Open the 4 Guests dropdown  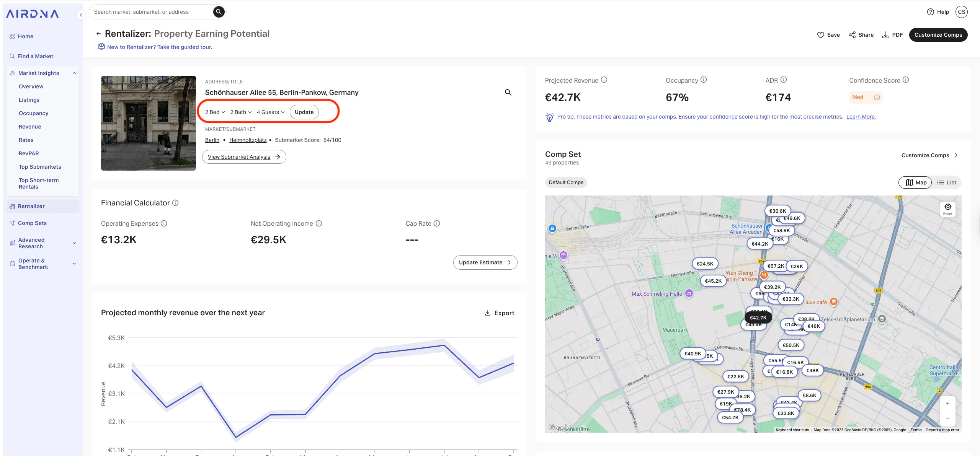tap(271, 112)
